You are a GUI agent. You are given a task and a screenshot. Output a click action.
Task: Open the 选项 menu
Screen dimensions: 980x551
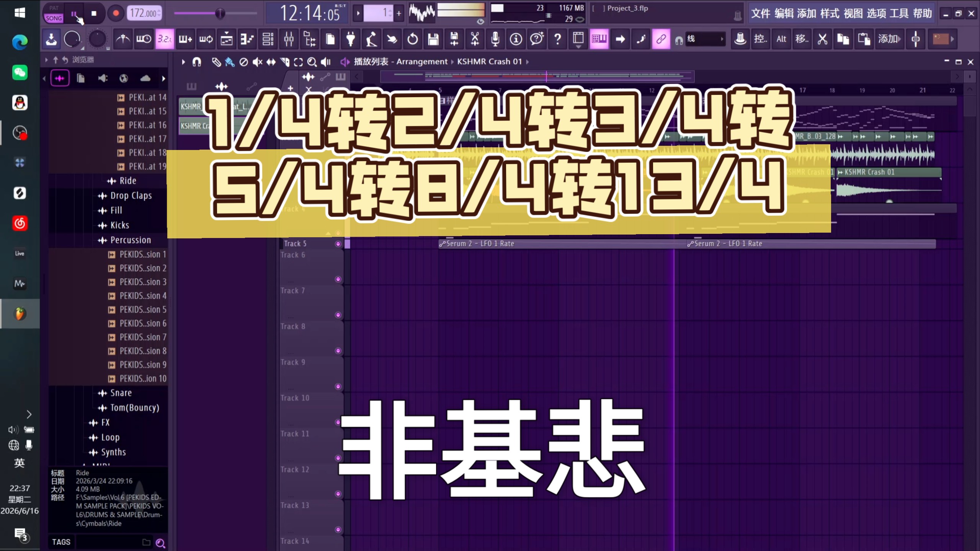click(x=876, y=13)
